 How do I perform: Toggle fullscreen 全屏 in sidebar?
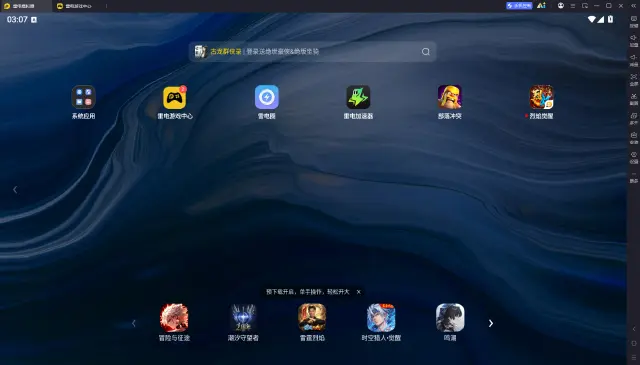point(633,80)
